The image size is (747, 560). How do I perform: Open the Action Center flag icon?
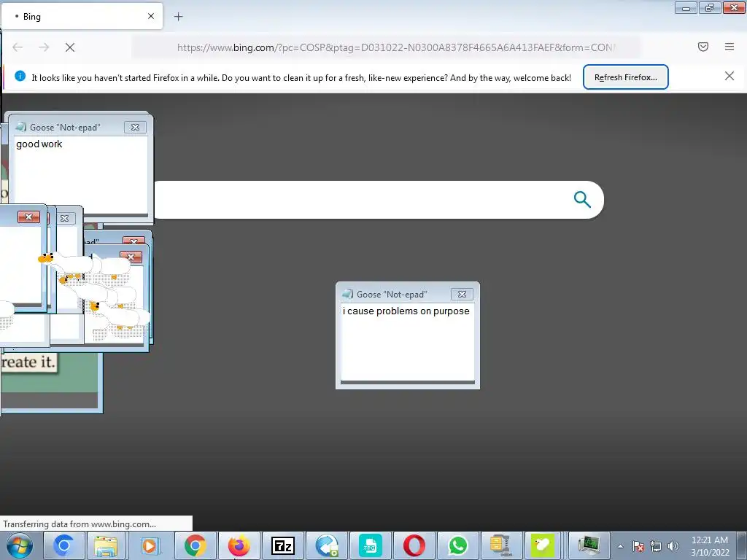[x=638, y=547]
